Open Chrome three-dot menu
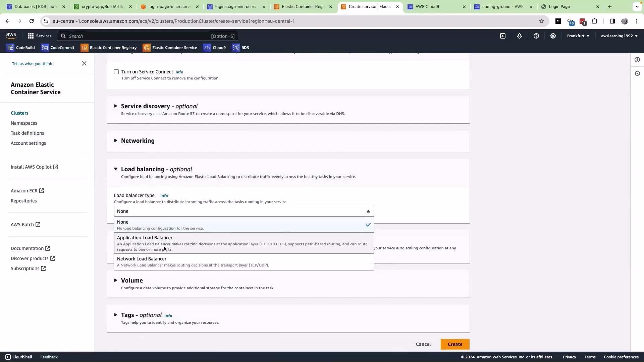Screen dimensions: 644x362 tap(637, 21)
